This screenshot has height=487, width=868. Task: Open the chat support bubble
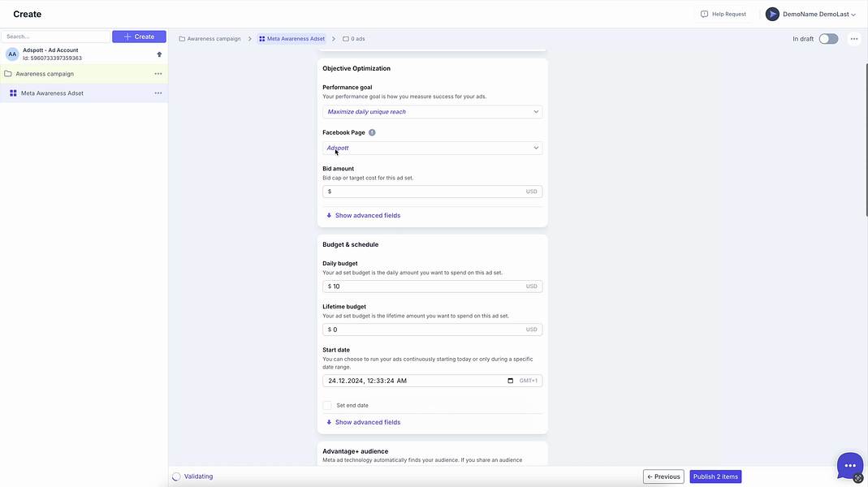[x=850, y=465]
